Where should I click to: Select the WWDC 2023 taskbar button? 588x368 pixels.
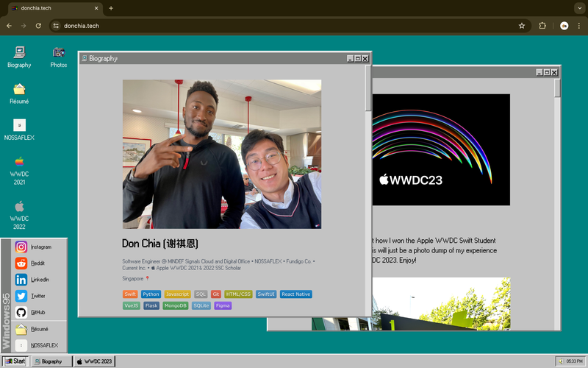[95, 361]
